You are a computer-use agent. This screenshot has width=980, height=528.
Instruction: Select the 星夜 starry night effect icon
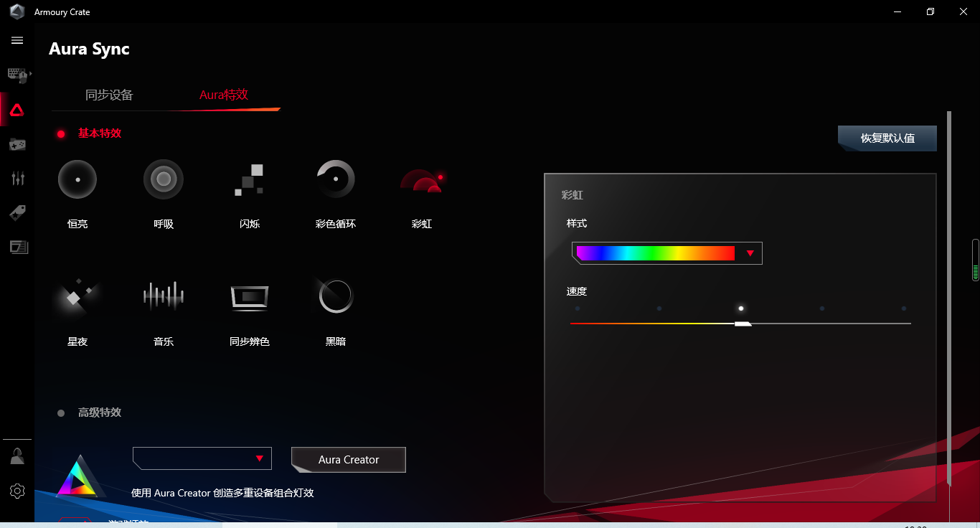pyautogui.click(x=77, y=296)
